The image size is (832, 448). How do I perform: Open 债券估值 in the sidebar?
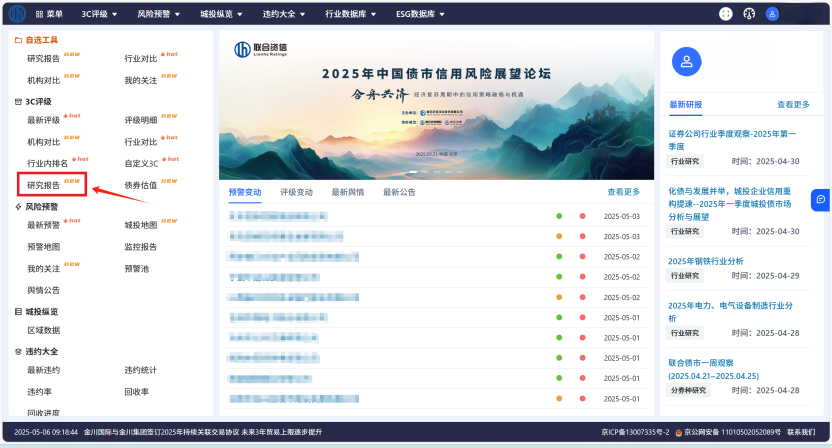tap(141, 185)
